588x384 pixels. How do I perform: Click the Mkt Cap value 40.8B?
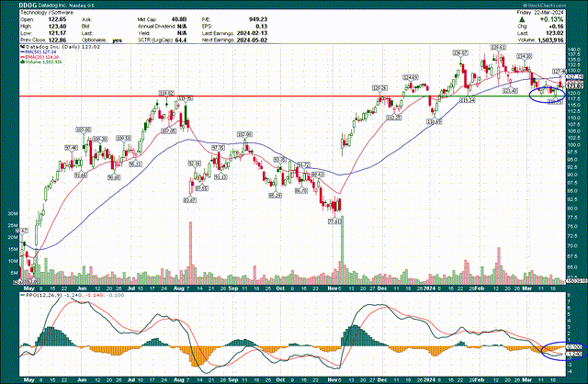179,19
